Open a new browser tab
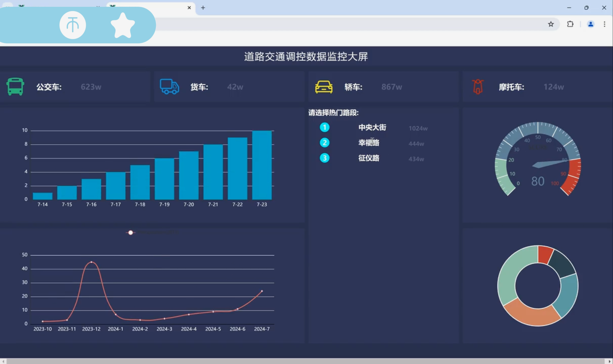 (203, 8)
